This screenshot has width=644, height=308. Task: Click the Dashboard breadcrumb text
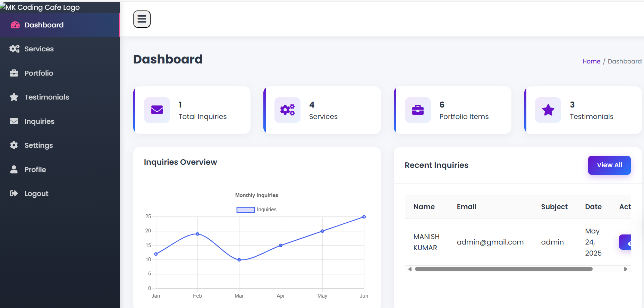click(x=625, y=61)
